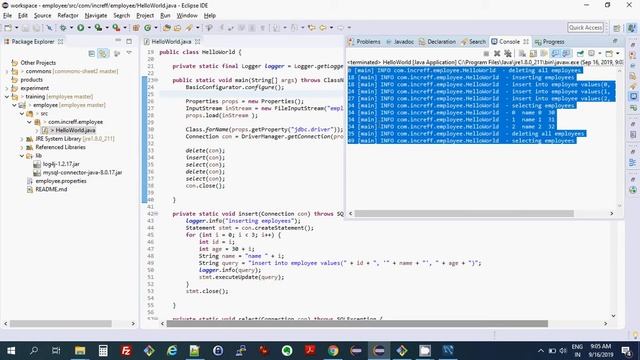This screenshot has width=640, height=360.
Task: Click Package Explorer horizontal scrollbar thumb
Action: (61, 324)
